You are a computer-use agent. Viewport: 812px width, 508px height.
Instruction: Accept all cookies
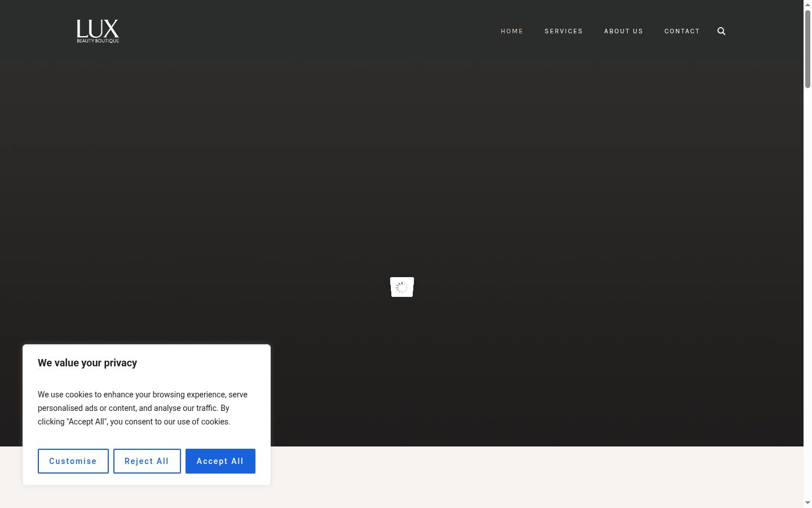pyautogui.click(x=220, y=461)
